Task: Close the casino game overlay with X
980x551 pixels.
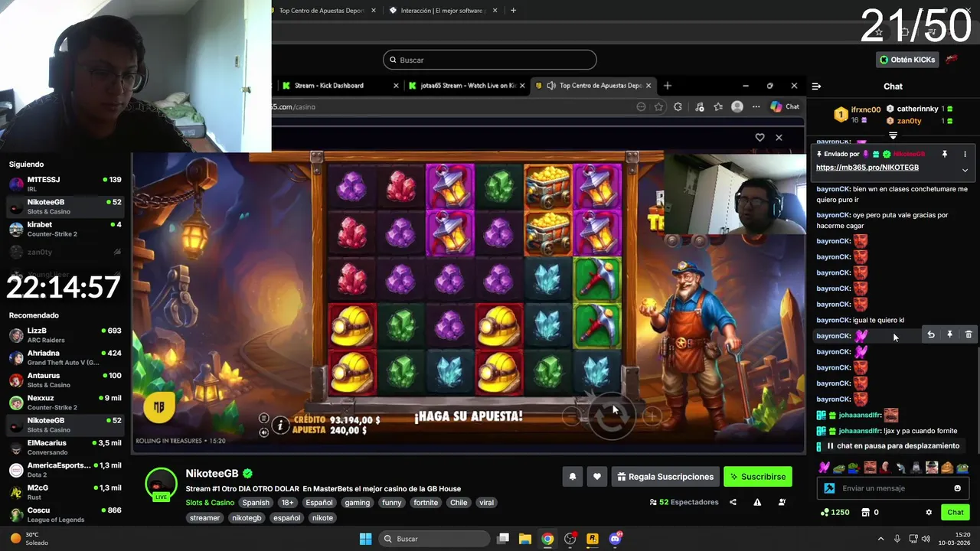Action: (x=779, y=137)
